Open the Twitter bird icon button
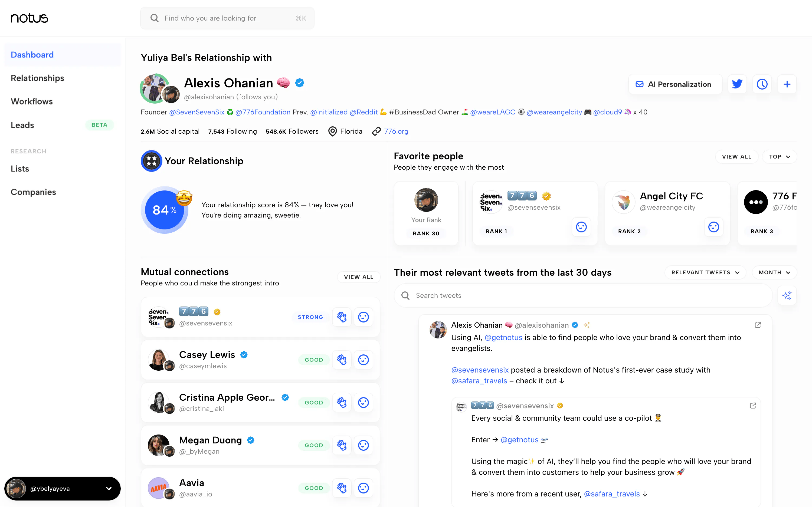Image resolution: width=812 pixels, height=507 pixels. pos(737,84)
